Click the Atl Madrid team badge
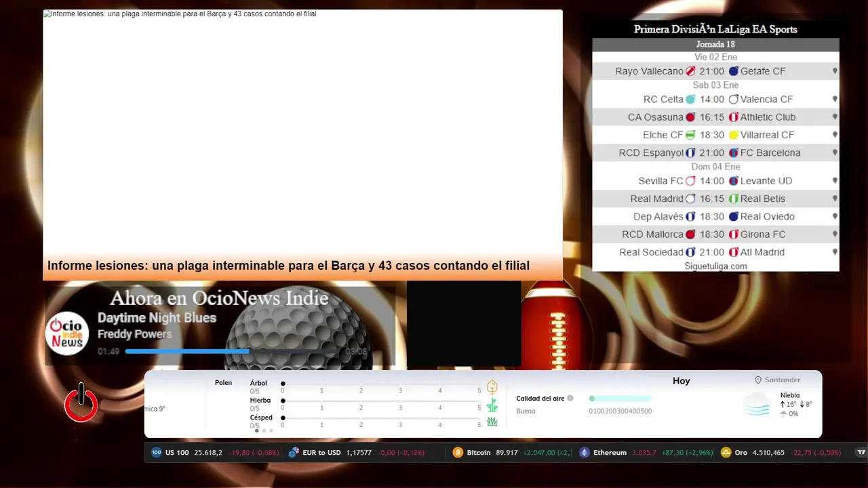The width and height of the screenshot is (868, 488). pos(733,252)
